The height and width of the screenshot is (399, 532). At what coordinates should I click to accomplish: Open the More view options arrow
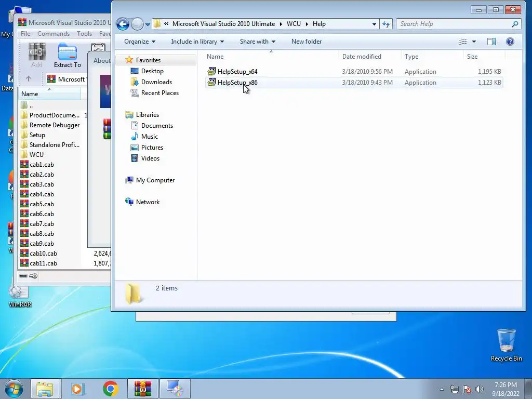click(x=474, y=42)
